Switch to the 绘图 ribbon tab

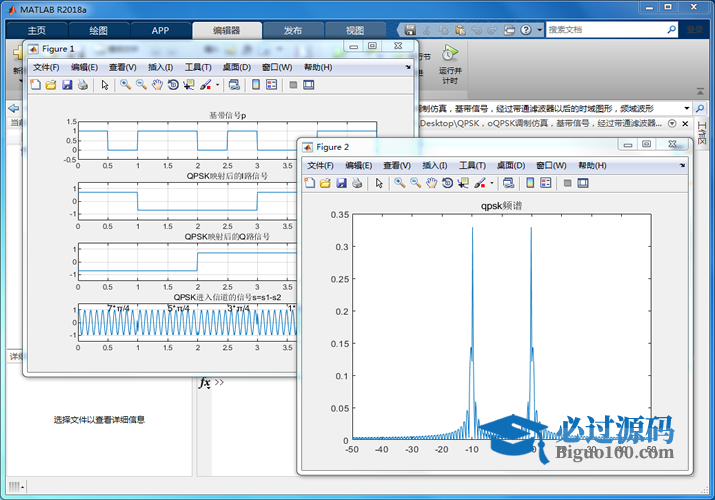[x=99, y=30]
